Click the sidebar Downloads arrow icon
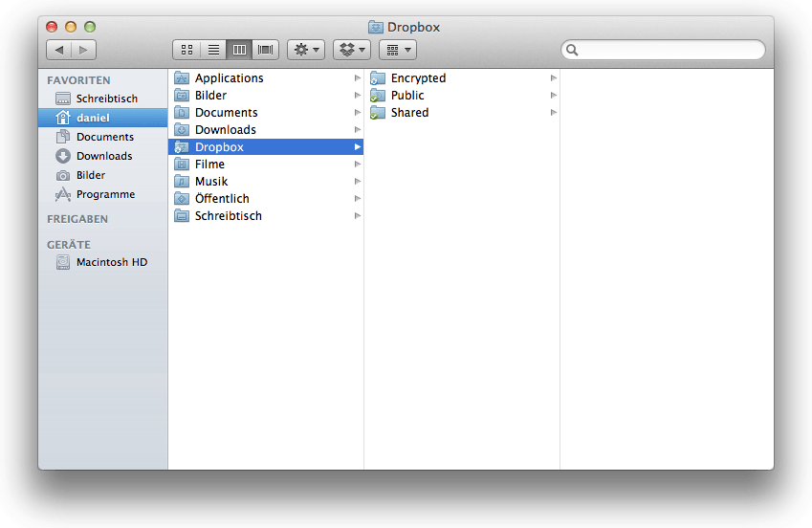Image resolution: width=812 pixels, height=528 pixels. tap(63, 156)
